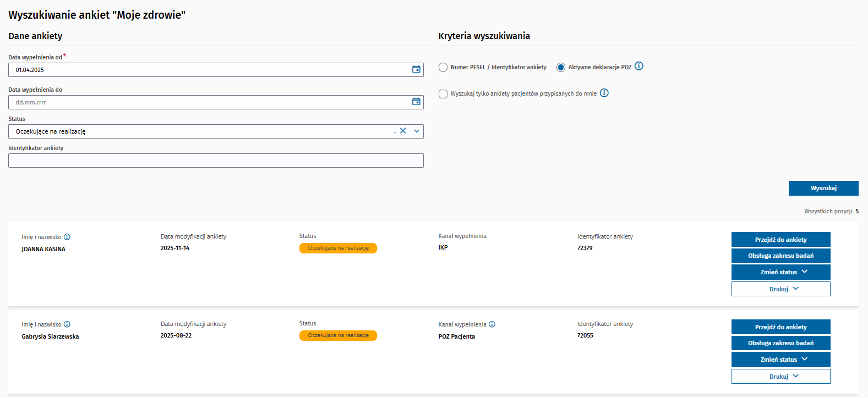Open calendar picker for 'Data wypełnienia do'
Image resolution: width=868 pixels, height=398 pixels.
point(416,102)
